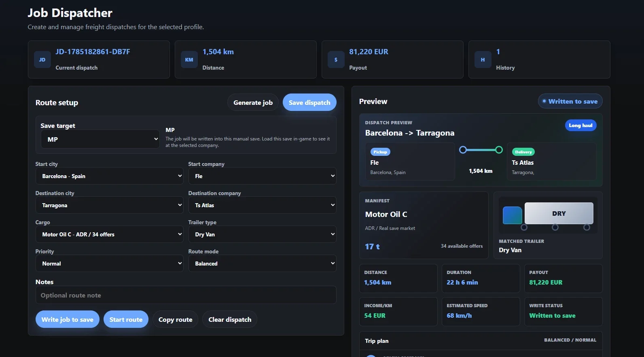The image size is (644, 357).
Task: Click the BALANCED / NORMAL label
Action: click(570, 340)
